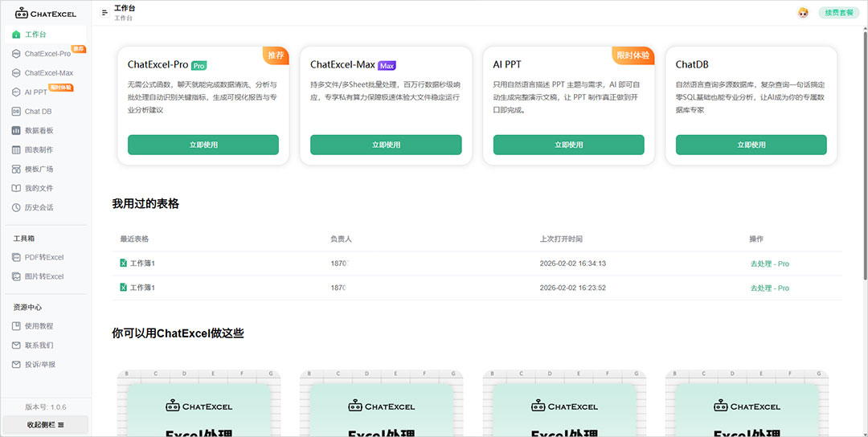Click 去处理 - Pro for 16:34:13 row
Screen dimensions: 868x437
[x=769, y=263]
